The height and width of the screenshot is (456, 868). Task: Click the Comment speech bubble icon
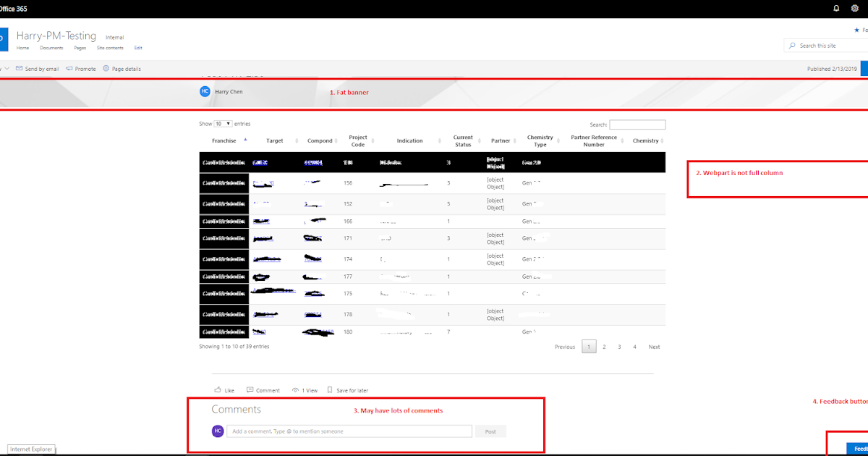[x=250, y=389]
